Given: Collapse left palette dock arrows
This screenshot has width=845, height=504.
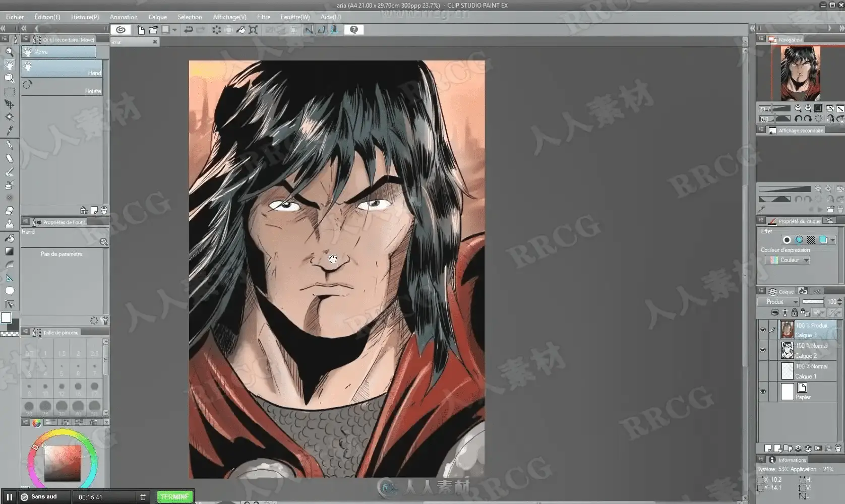Looking at the screenshot, I should pos(4,28).
